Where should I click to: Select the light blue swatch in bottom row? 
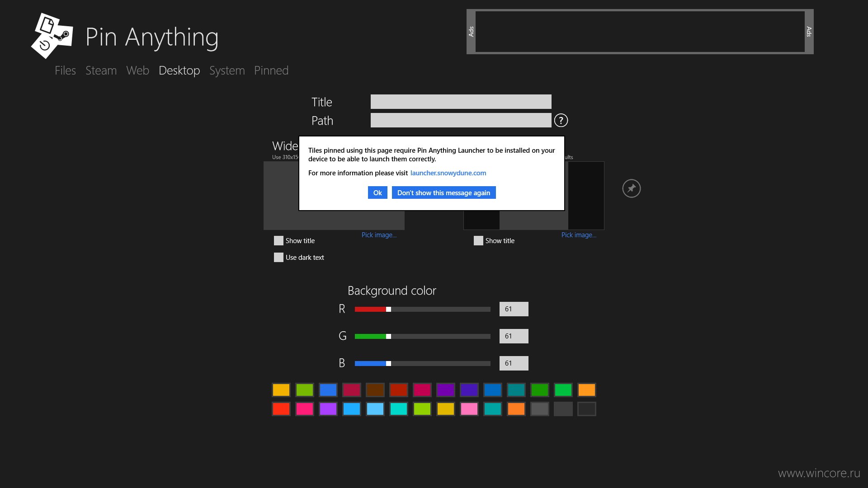pos(375,409)
